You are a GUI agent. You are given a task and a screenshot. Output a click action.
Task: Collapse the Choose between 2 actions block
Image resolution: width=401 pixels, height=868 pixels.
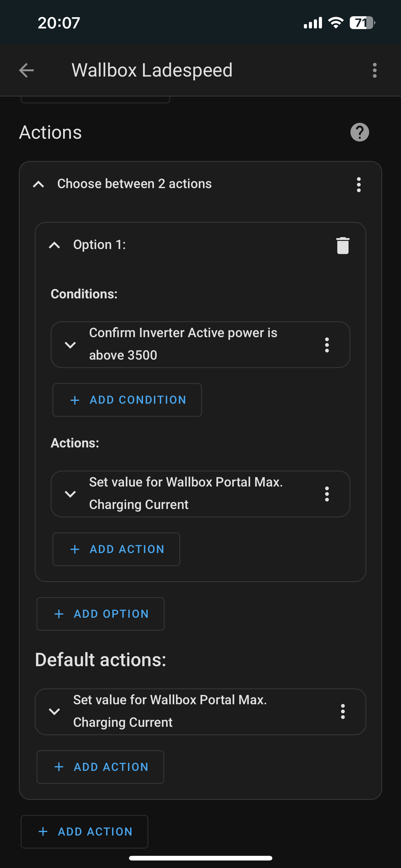pyautogui.click(x=39, y=184)
